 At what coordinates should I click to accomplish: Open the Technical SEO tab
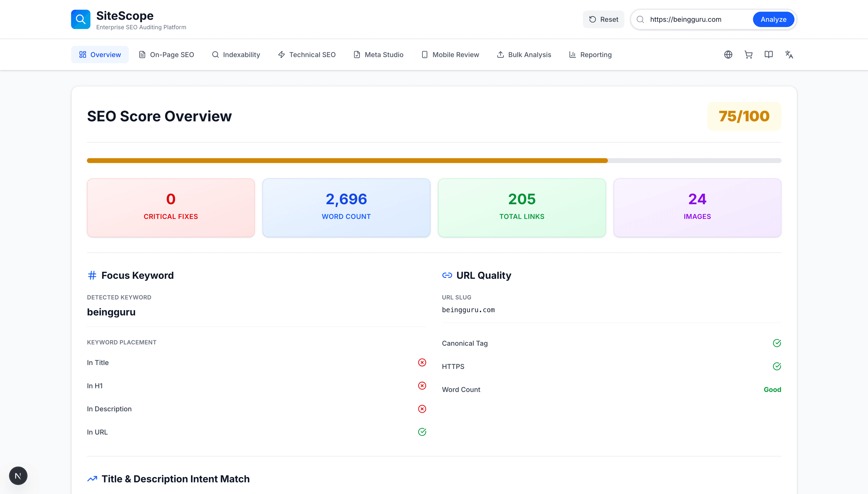(307, 55)
